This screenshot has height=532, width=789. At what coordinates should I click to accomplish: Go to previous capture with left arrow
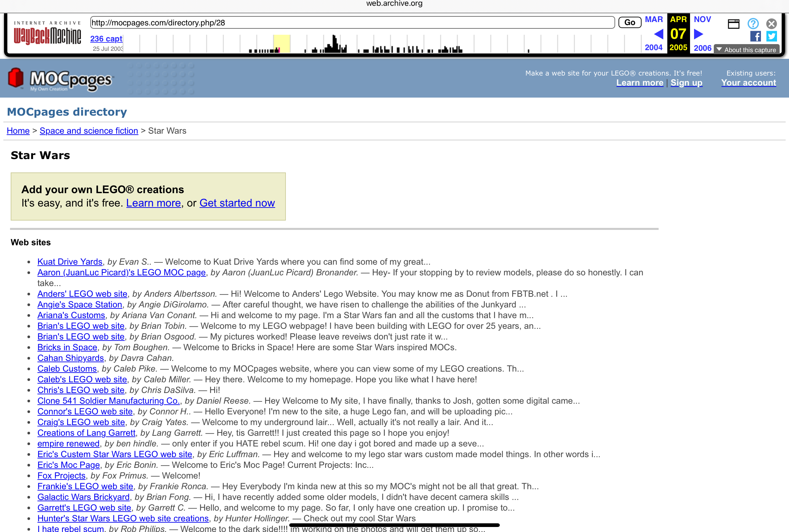[x=658, y=34]
